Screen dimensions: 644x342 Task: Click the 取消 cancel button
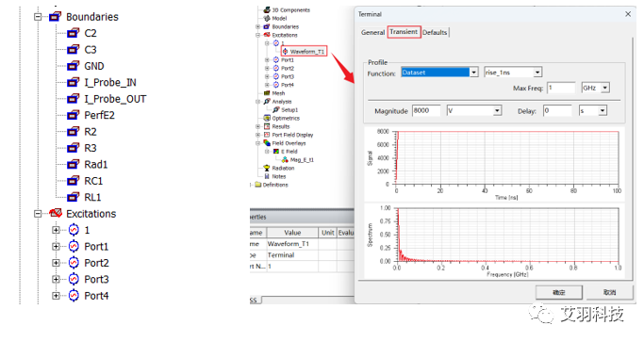pos(609,292)
